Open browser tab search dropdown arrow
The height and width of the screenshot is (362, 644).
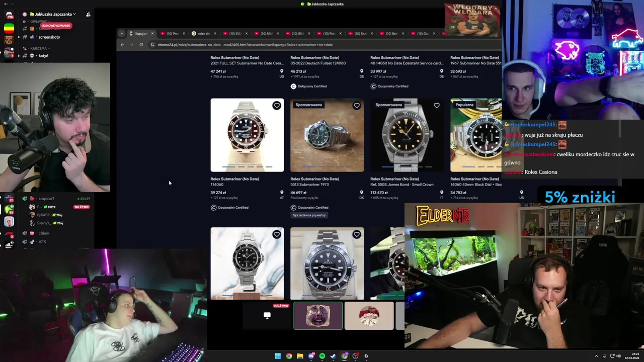click(121, 34)
